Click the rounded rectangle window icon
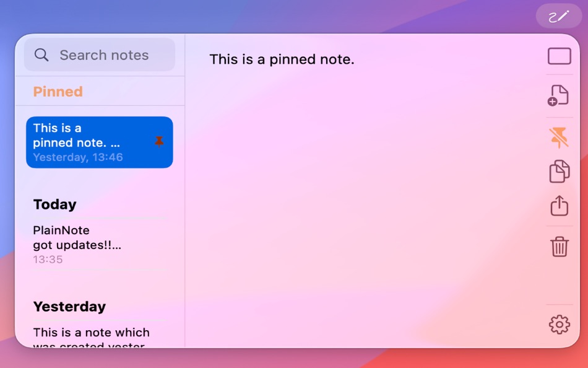The image size is (588, 368). (x=559, y=56)
